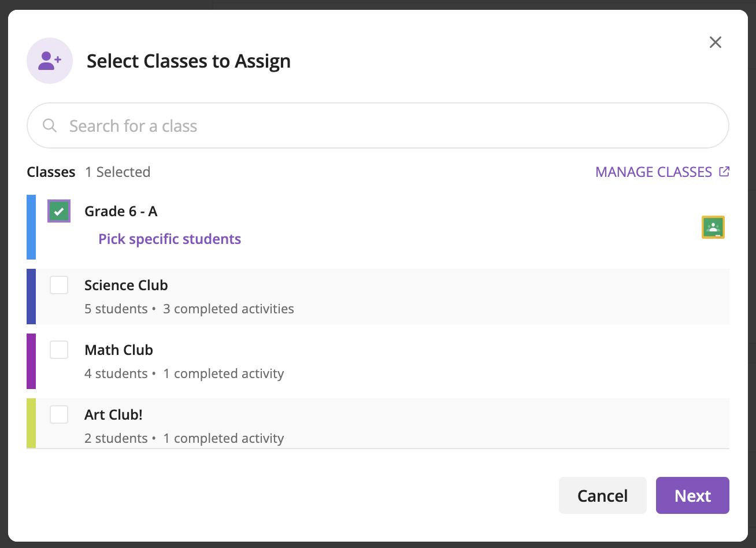This screenshot has width=756, height=548.
Task: Click the magnifying glass search icon
Action: [50, 125]
